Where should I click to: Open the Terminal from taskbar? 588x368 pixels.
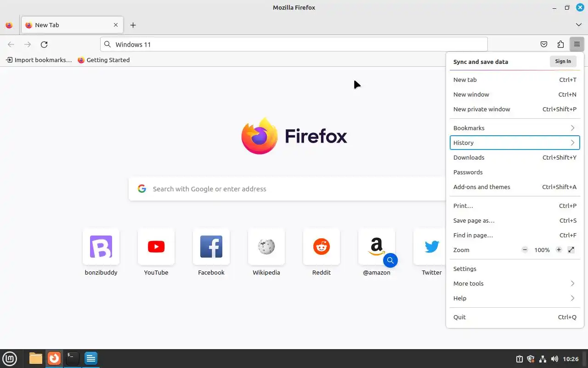(73, 358)
